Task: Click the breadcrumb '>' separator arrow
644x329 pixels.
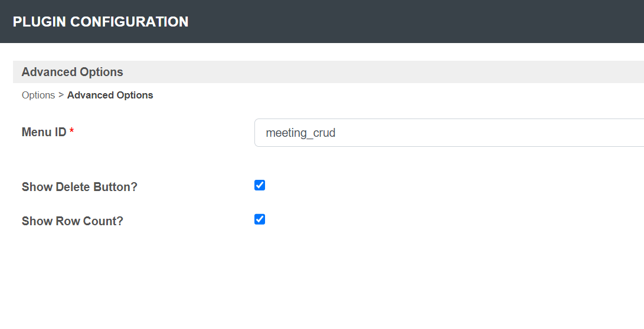Action: coord(61,95)
